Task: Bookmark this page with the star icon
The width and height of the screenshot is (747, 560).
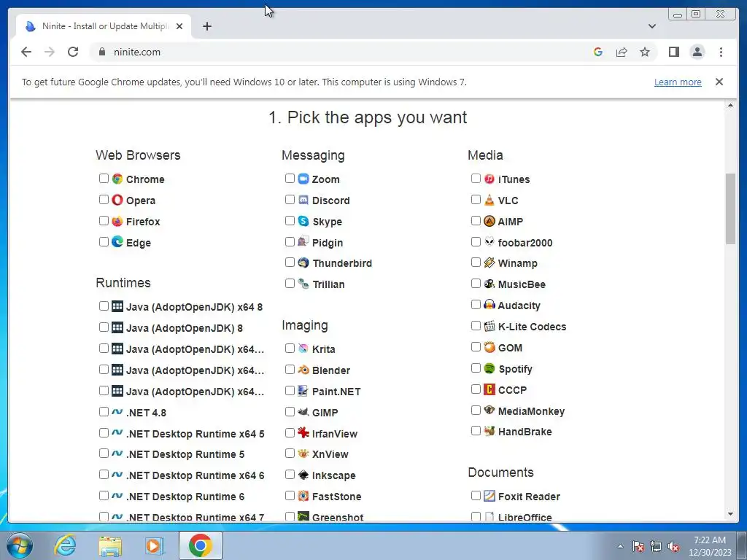Action: tap(645, 52)
